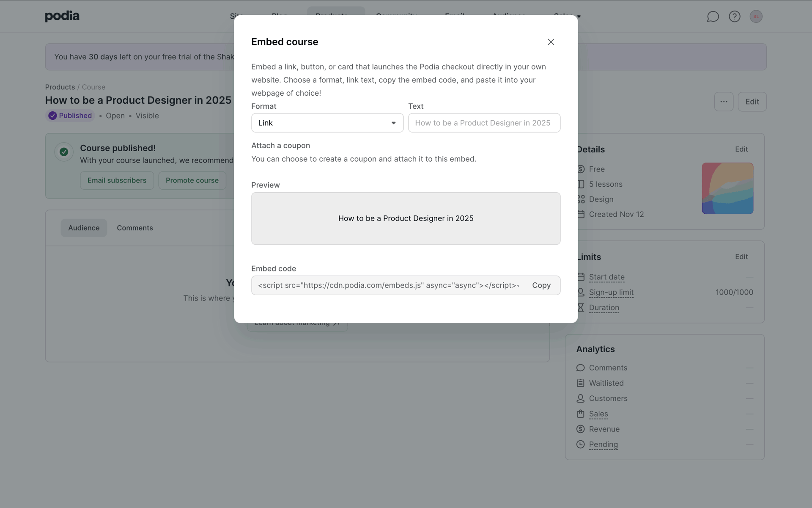Open the Format dropdown set to Link
Viewport: 812px width, 508px height.
[x=327, y=123]
